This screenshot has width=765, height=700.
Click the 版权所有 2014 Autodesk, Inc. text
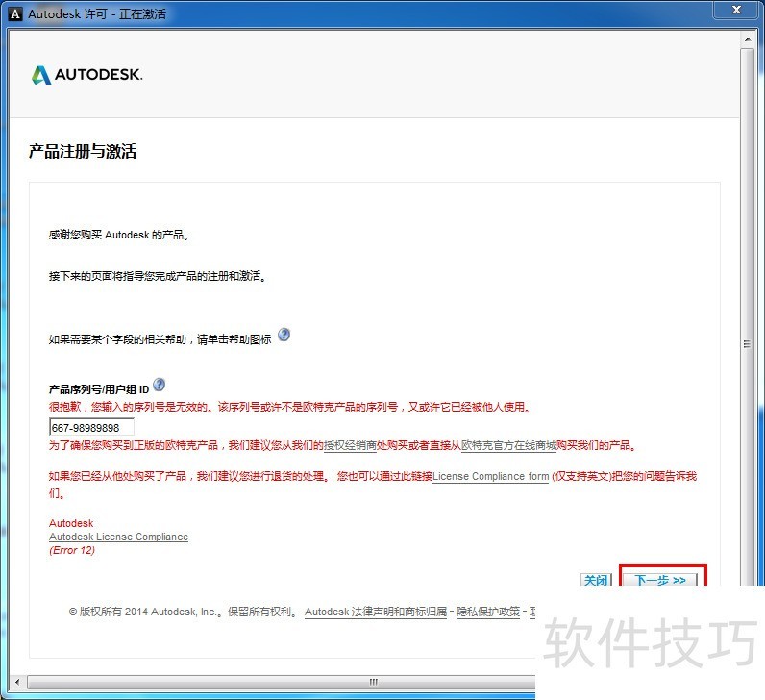click(x=144, y=612)
